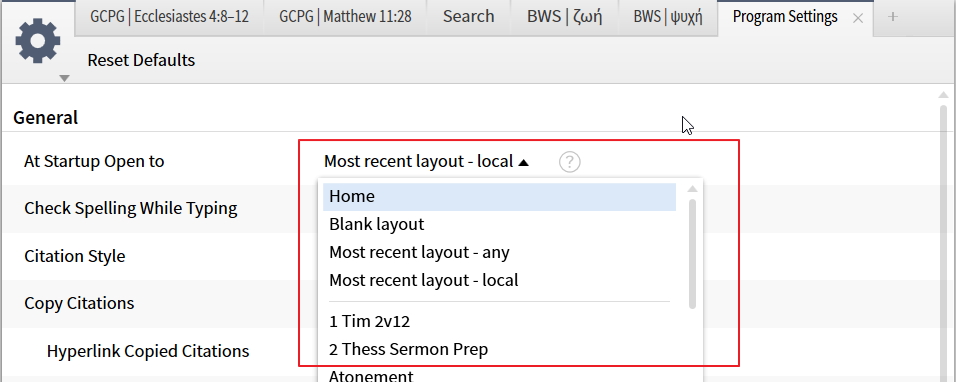Viewport: 956px width, 382px height.
Task: Click the dropdown list scrollbar thumb
Action: click(x=692, y=253)
